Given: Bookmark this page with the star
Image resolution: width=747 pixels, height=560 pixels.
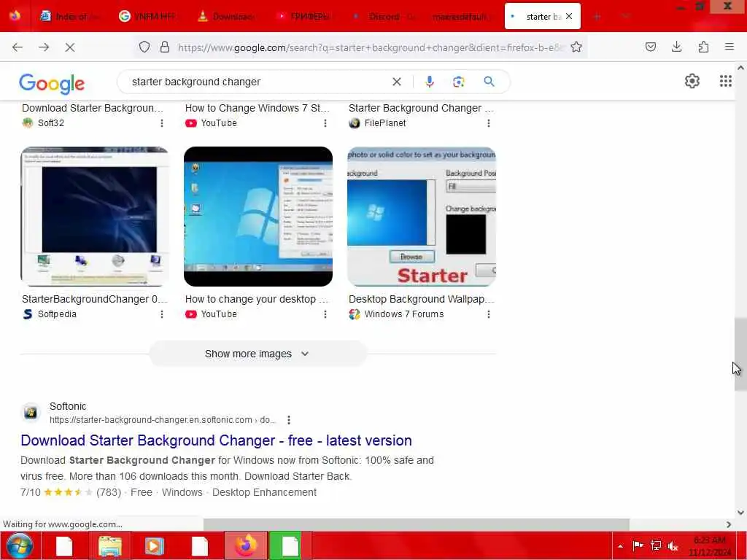Looking at the screenshot, I should pos(576,47).
